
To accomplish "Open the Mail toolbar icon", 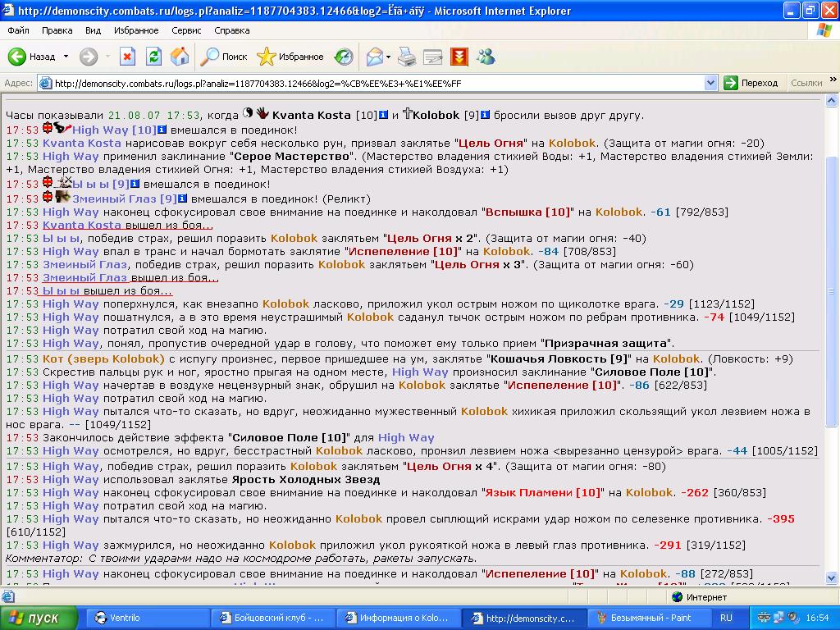I will pos(375,57).
